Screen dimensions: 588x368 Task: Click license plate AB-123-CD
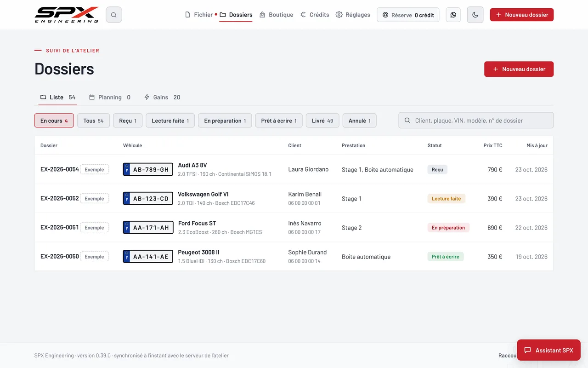(148, 198)
